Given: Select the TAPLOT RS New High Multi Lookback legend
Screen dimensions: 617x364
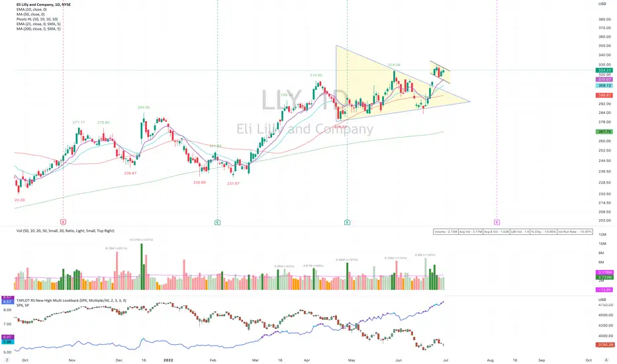Looking at the screenshot, I should [71, 300].
